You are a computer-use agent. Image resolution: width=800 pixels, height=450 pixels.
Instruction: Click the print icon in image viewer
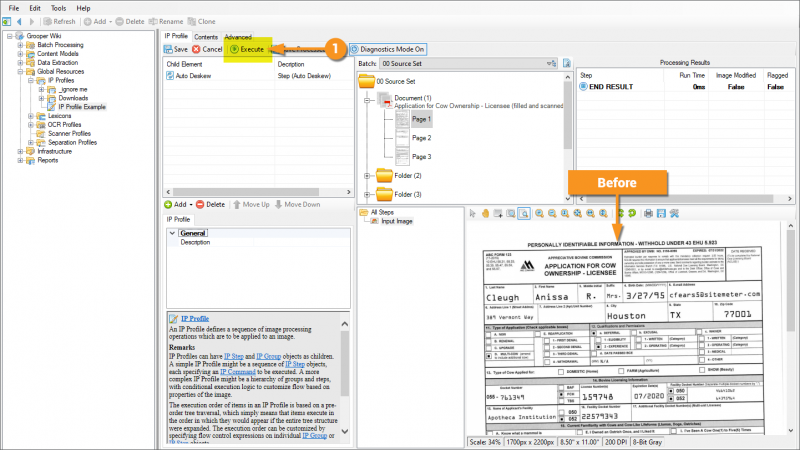(648, 213)
